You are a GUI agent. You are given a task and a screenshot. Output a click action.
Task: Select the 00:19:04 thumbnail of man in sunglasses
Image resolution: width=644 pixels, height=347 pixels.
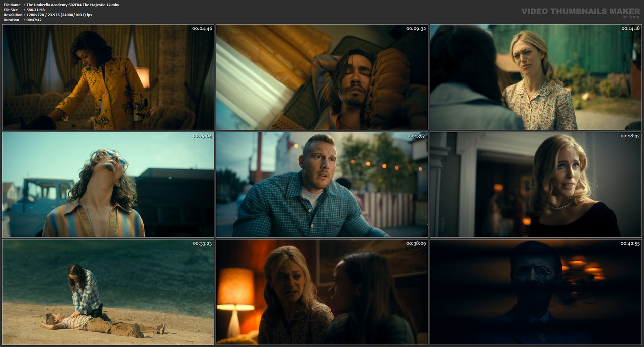(x=108, y=185)
